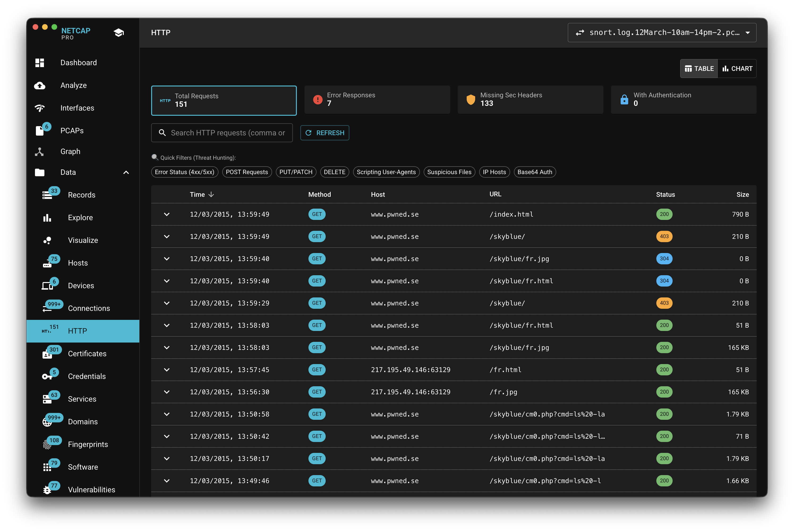Screen dimensions: 794x532
Task: Click the Services server icon
Action: 47,399
